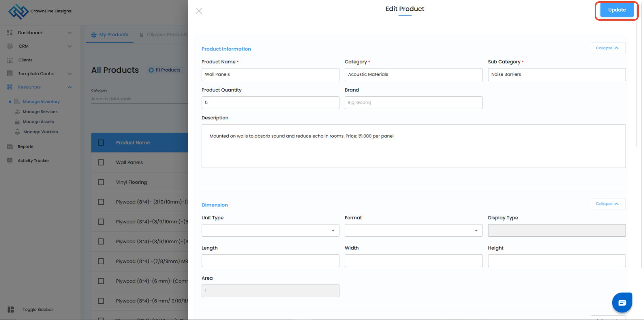This screenshot has width=644, height=320.
Task: Click the Manage Workers icon
Action: tap(18, 132)
